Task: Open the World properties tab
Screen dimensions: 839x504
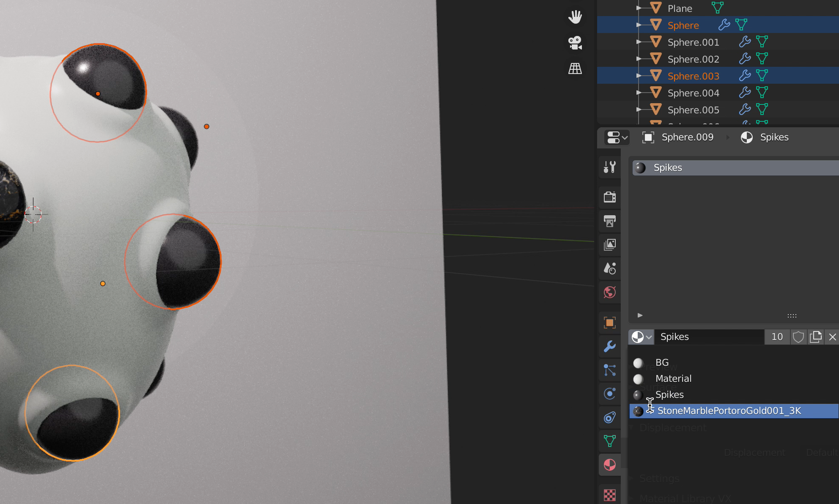Action: pos(609,292)
